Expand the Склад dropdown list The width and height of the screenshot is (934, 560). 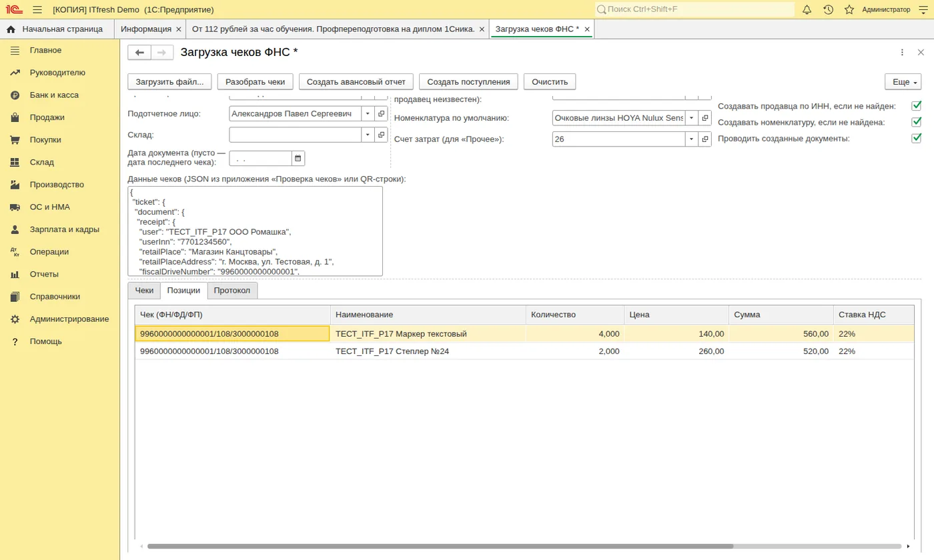click(x=368, y=135)
